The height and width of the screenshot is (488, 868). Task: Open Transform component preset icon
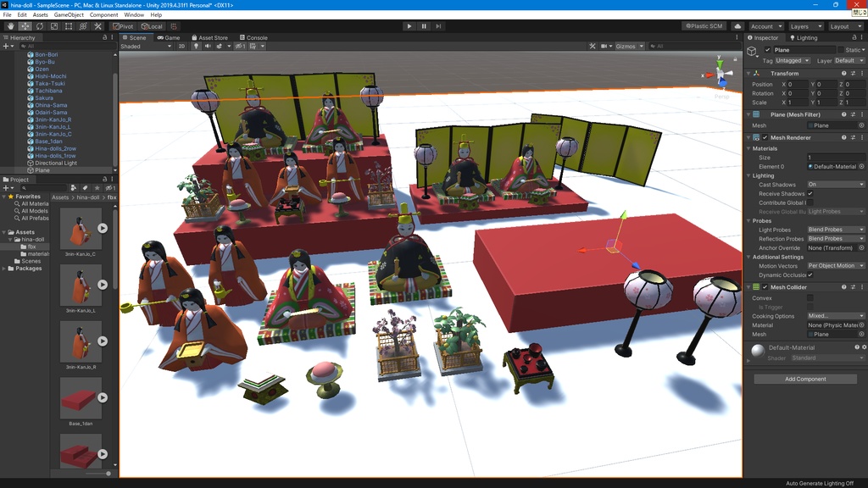pyautogui.click(x=853, y=73)
